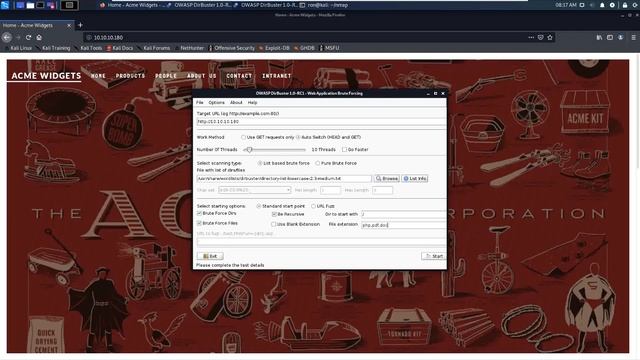Open the MSFU bookmark

(x=330, y=48)
